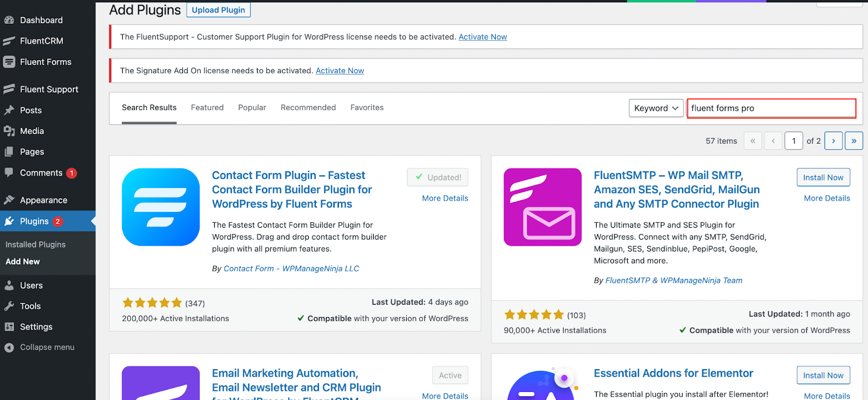868x400 pixels.
Task: Click the current page number field
Action: tap(794, 141)
